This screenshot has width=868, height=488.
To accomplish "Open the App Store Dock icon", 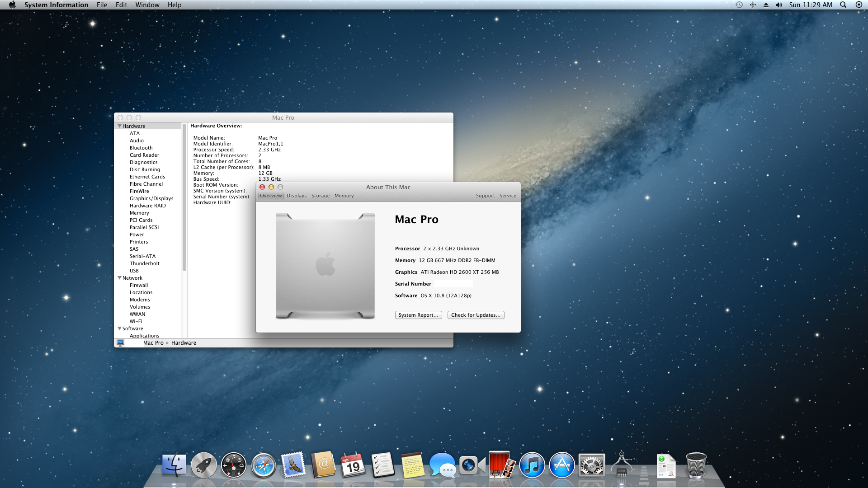I will [561, 465].
